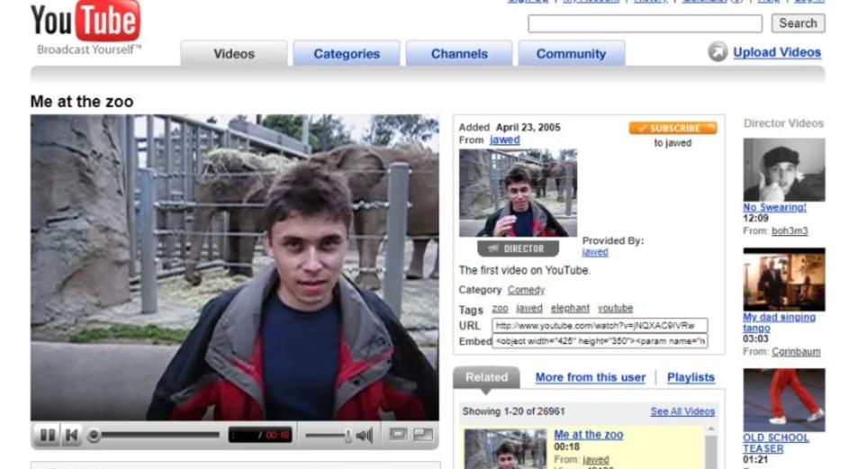Open the No Swearing! title link
868x469 pixels.
click(774, 207)
